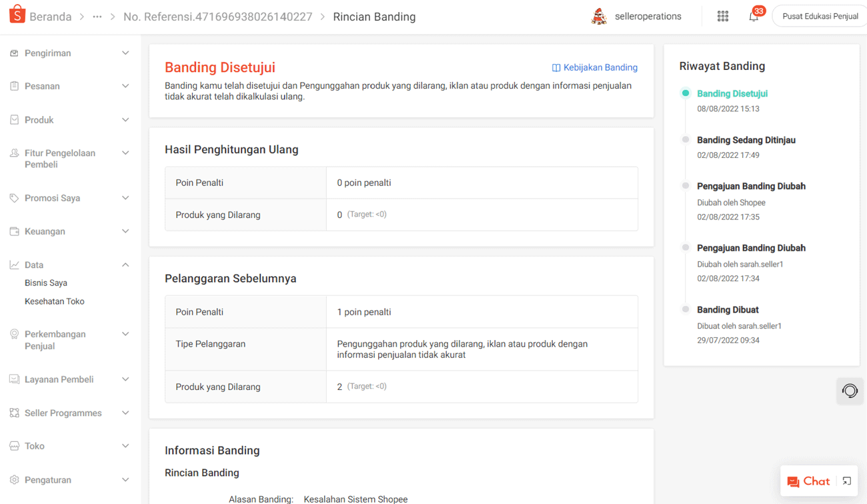Expand the Pengaturan menu
867x504 pixels.
click(125, 479)
